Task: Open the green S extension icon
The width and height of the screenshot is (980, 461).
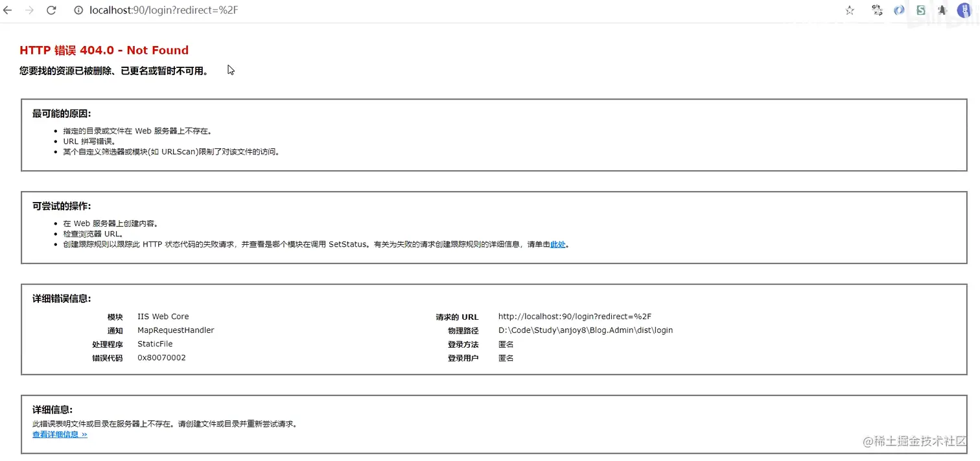Action: pos(920,10)
